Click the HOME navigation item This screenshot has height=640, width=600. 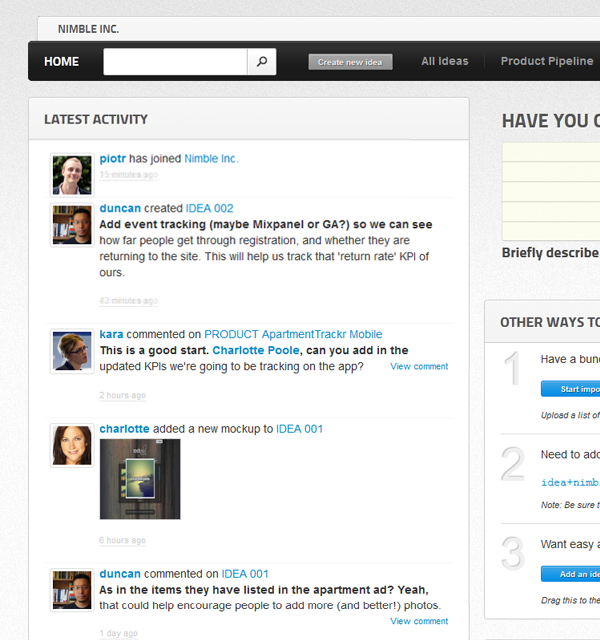pyautogui.click(x=61, y=62)
